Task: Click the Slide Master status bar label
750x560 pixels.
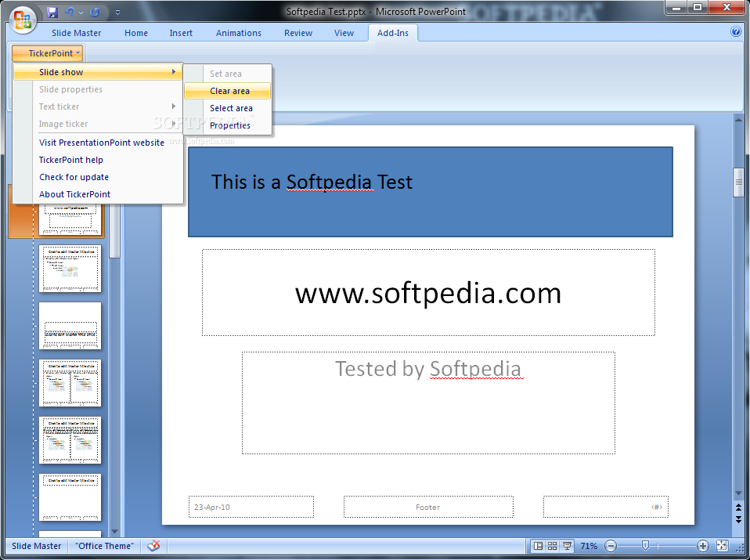Action: [36, 546]
